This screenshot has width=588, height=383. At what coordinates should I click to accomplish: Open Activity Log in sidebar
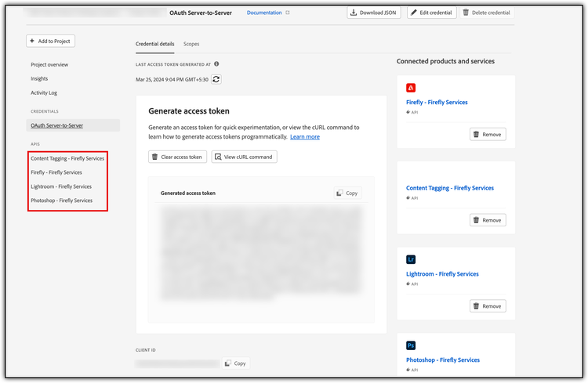(45, 92)
